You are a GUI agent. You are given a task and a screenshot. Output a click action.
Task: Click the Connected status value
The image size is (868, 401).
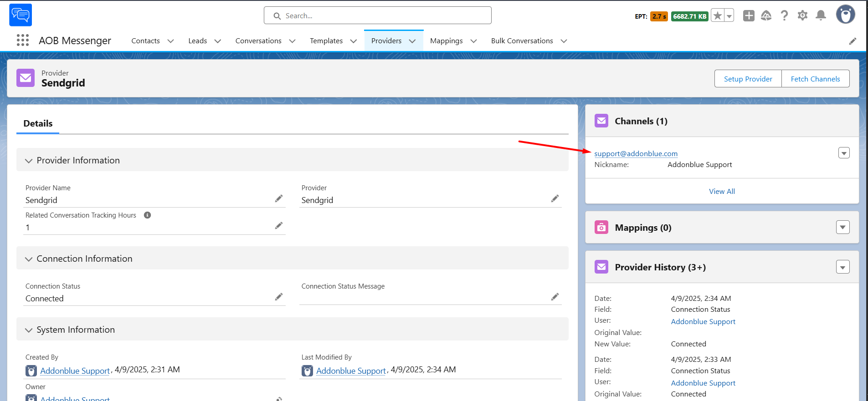coord(45,299)
